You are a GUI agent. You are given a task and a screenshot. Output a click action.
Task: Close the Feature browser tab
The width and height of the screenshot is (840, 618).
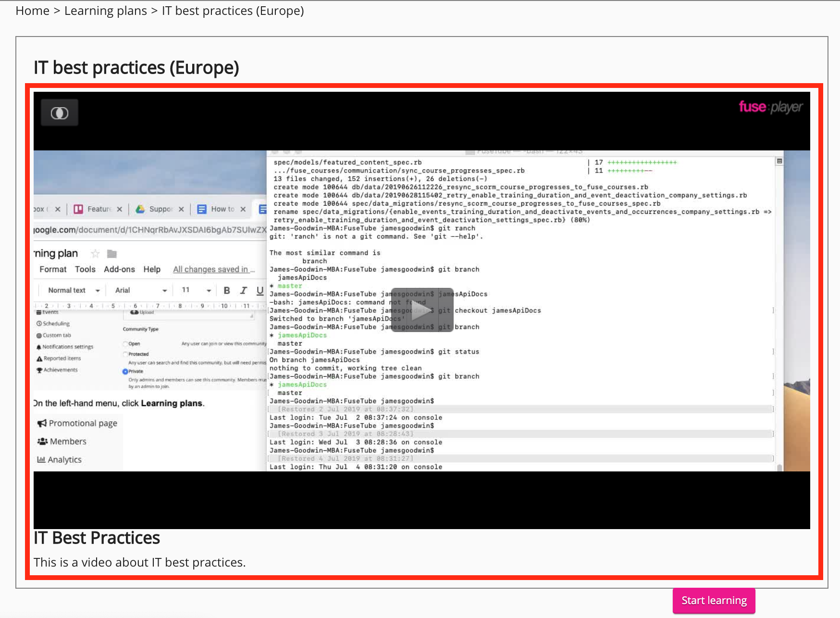[120, 209]
